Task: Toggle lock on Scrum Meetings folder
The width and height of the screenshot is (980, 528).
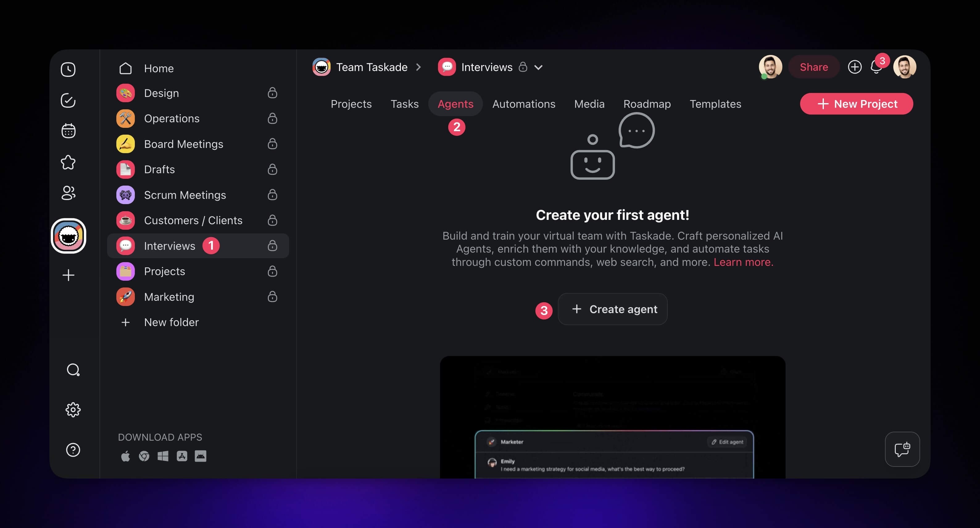Action: pyautogui.click(x=272, y=195)
